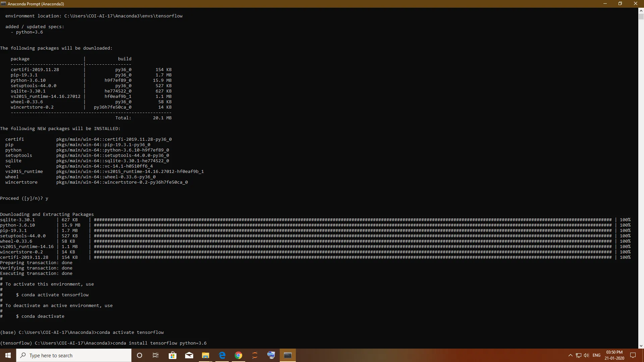Open the Windows Start menu
The width and height of the screenshot is (644, 362).
coord(8,355)
